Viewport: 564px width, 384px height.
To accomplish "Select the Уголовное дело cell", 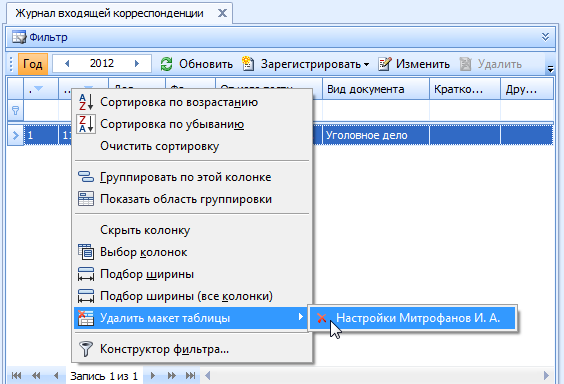I will tap(376, 136).
